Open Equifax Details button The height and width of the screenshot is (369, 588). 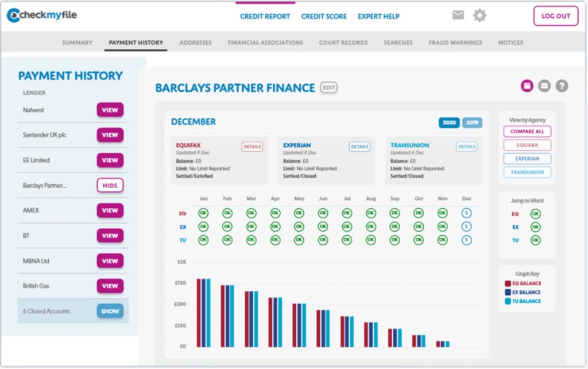pos(252,146)
